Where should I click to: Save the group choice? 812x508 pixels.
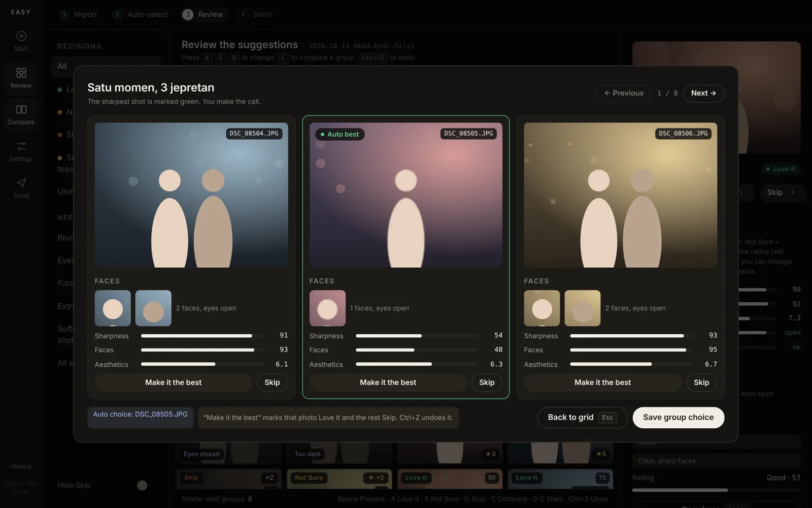[x=678, y=418]
